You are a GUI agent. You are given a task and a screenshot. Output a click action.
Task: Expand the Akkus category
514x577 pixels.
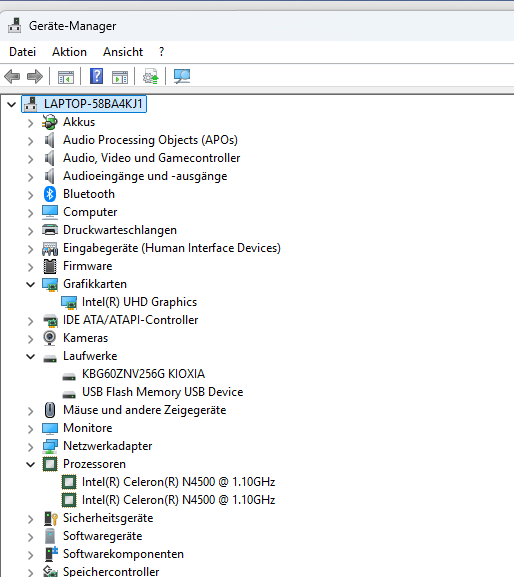coord(31,123)
